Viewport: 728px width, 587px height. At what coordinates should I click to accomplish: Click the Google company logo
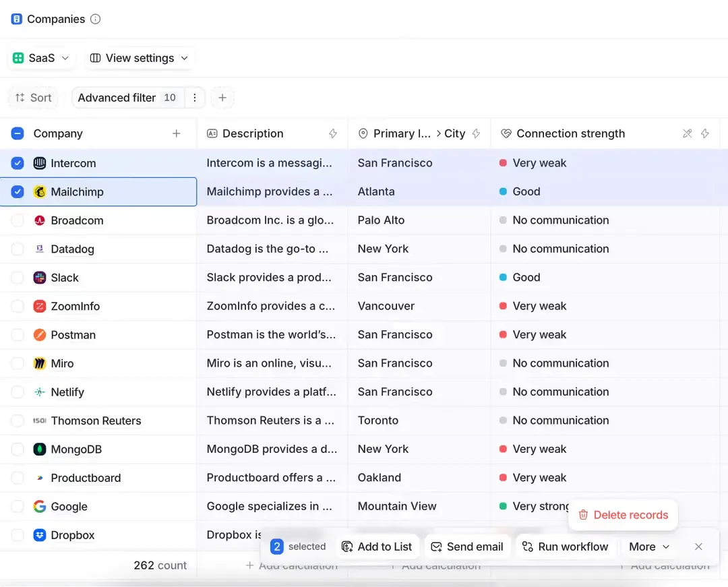click(40, 507)
